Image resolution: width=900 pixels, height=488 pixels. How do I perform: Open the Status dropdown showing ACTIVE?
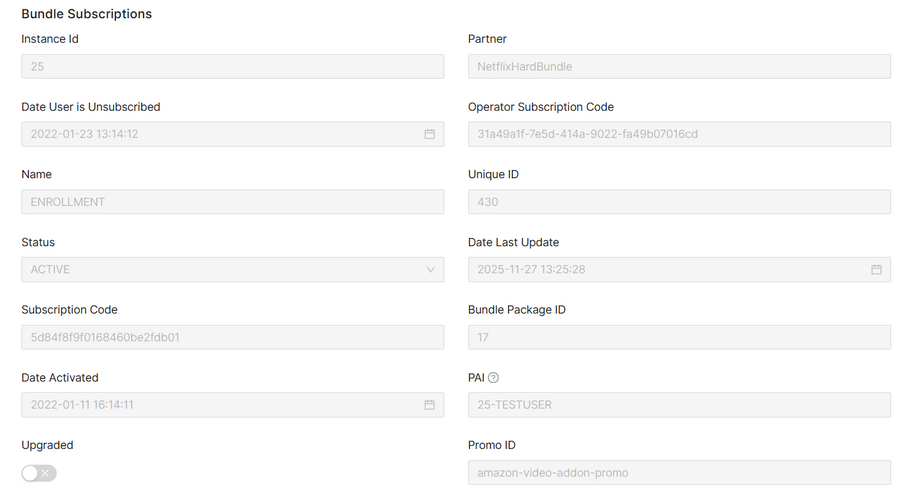[x=220, y=270]
